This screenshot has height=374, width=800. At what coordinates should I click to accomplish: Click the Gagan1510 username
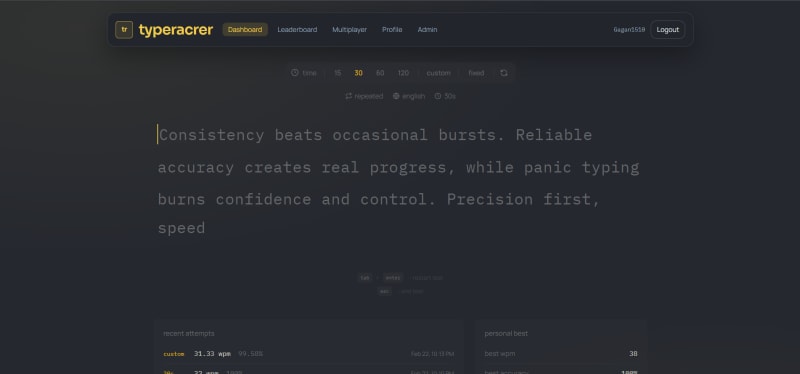pos(629,30)
